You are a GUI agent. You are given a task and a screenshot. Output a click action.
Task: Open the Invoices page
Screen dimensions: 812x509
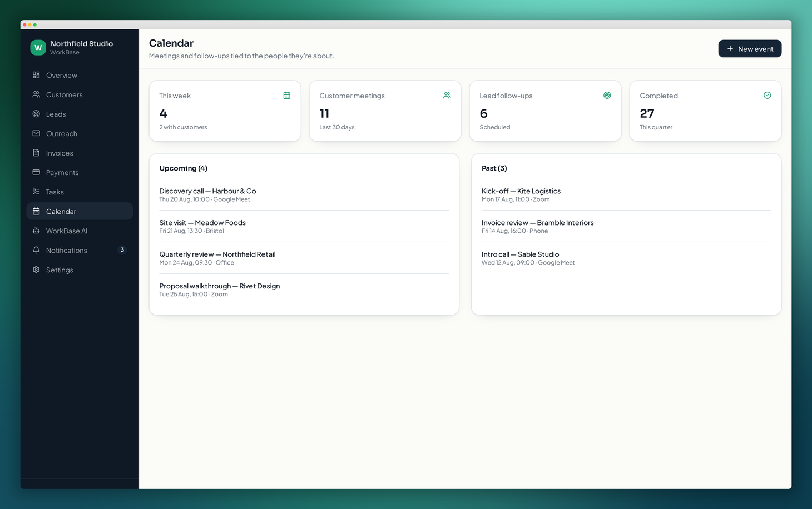(x=80, y=153)
